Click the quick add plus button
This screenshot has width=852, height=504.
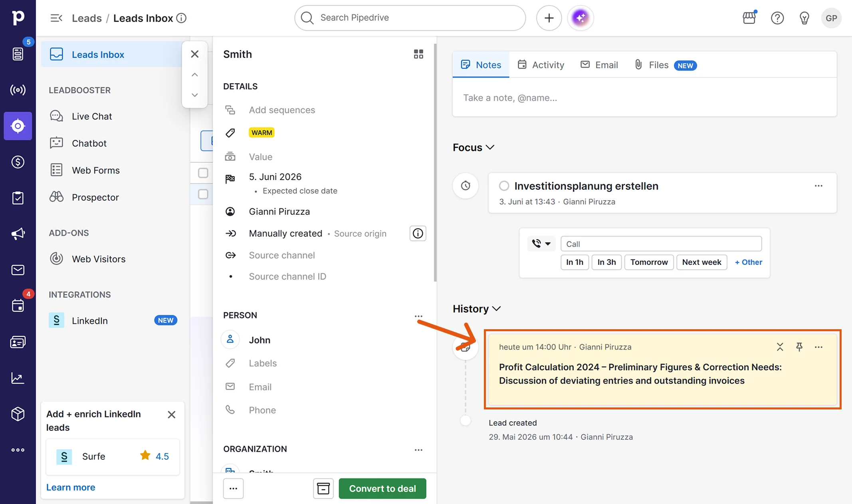[549, 18]
